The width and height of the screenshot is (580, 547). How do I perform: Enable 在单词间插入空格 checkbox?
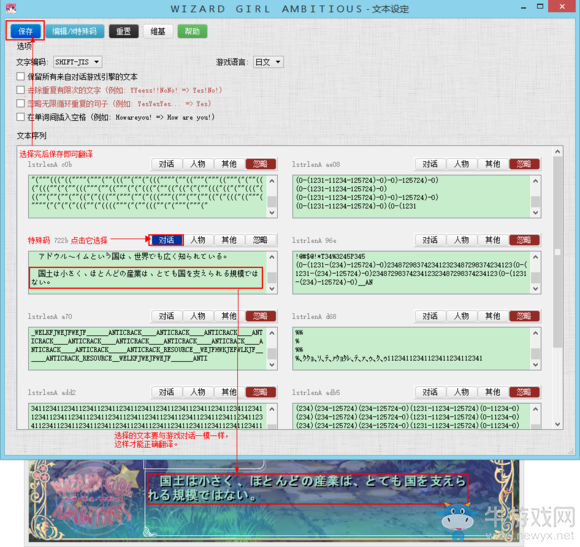pyautogui.click(x=21, y=117)
